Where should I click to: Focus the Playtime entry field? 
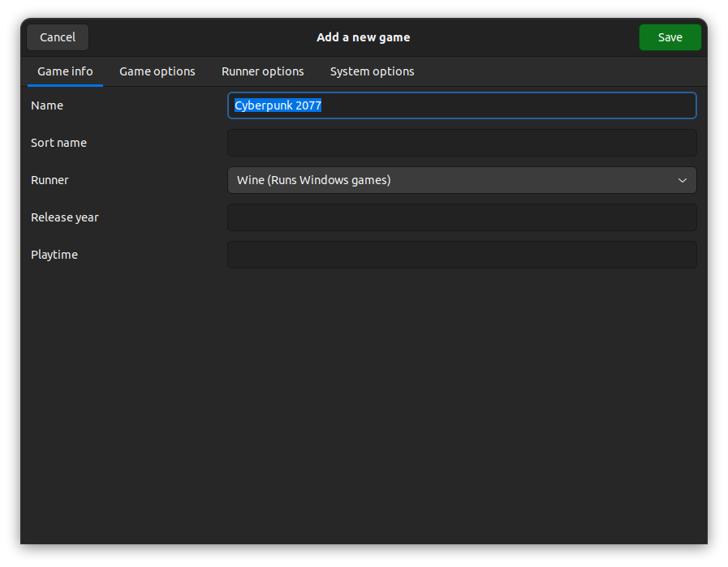[x=462, y=255]
